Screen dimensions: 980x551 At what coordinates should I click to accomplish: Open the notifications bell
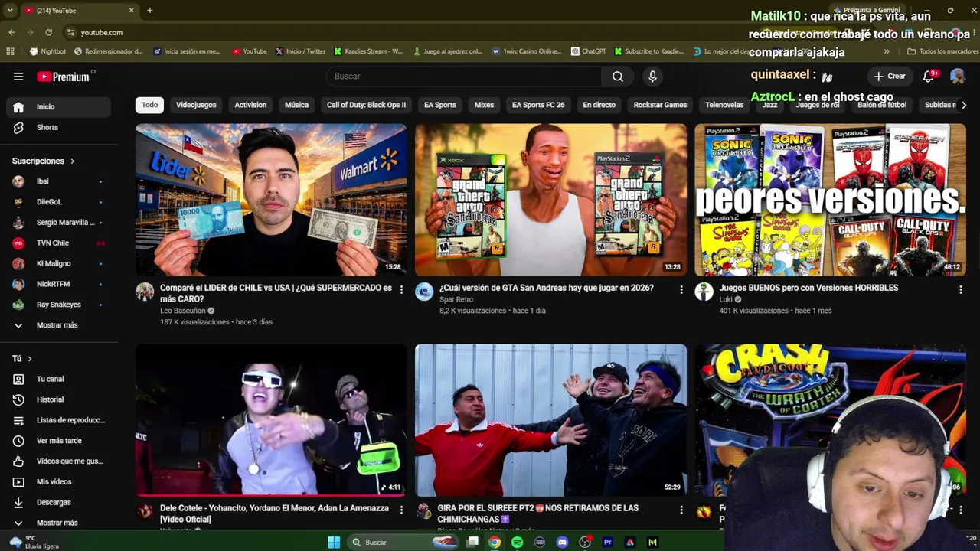tap(929, 77)
